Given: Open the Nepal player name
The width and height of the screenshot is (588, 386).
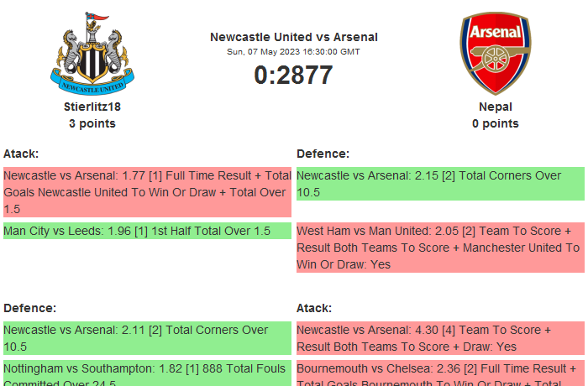Looking at the screenshot, I should (496, 107).
